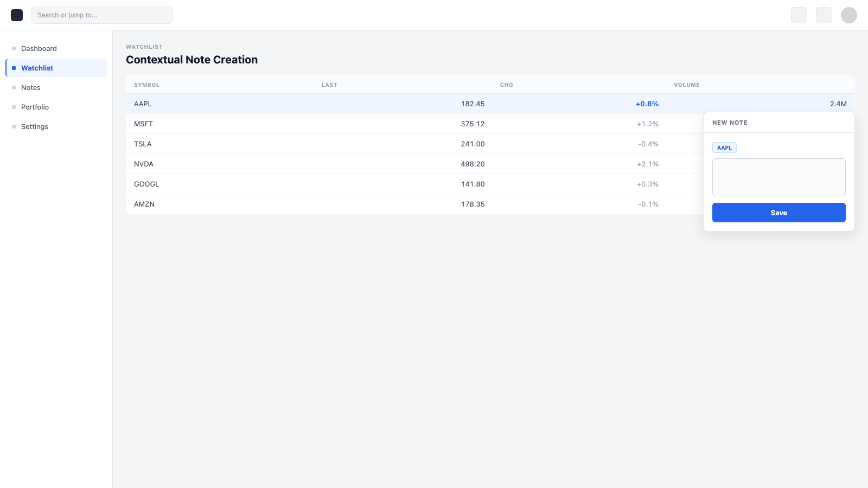The height and width of the screenshot is (488, 868).
Task: Select the MSFT row
Action: [x=414, y=124]
